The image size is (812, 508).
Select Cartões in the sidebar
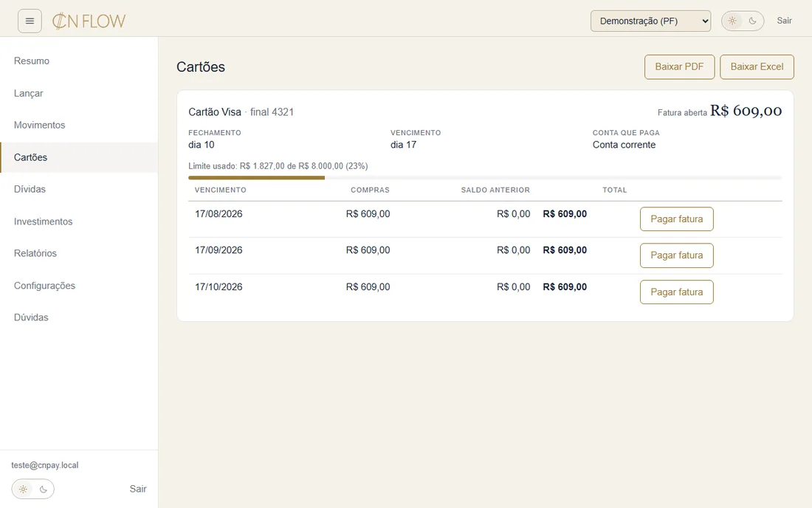79,157
